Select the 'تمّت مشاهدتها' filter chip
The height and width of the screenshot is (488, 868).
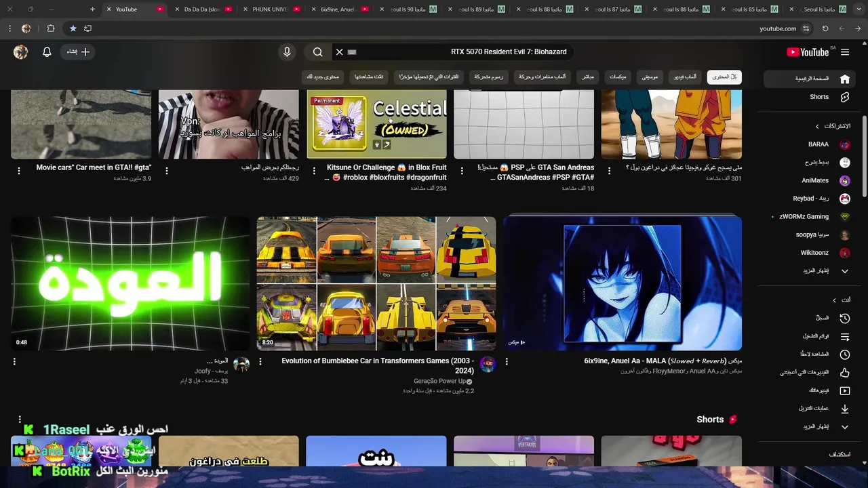pyautogui.click(x=369, y=77)
